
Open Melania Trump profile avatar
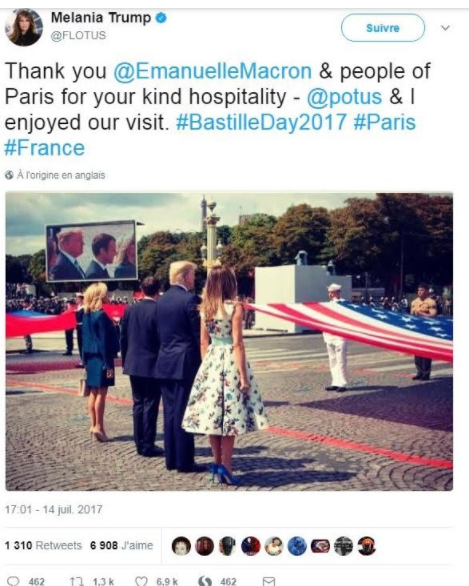pos(24,27)
